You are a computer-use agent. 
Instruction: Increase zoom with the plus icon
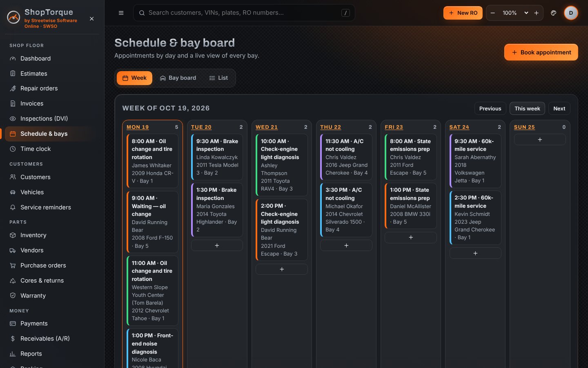coord(537,13)
